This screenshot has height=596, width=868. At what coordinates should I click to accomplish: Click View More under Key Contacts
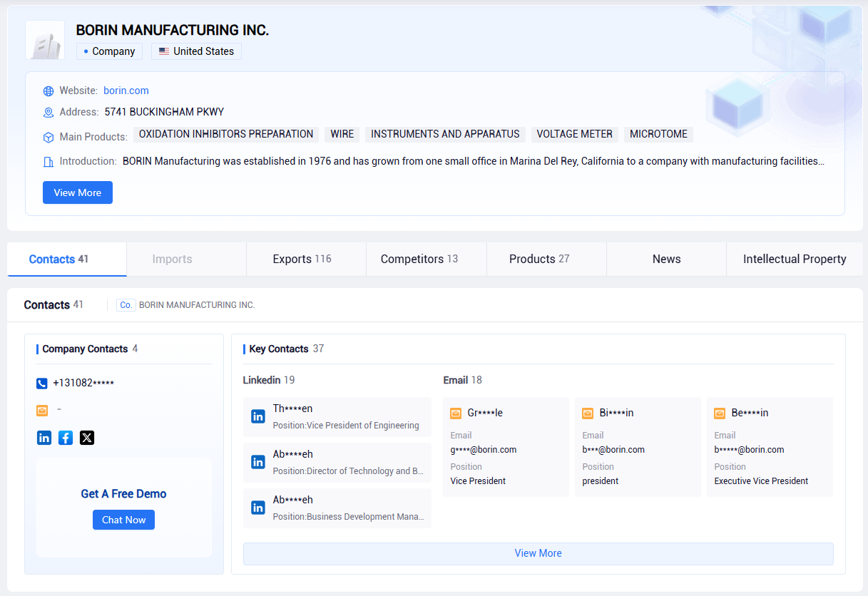(538, 553)
